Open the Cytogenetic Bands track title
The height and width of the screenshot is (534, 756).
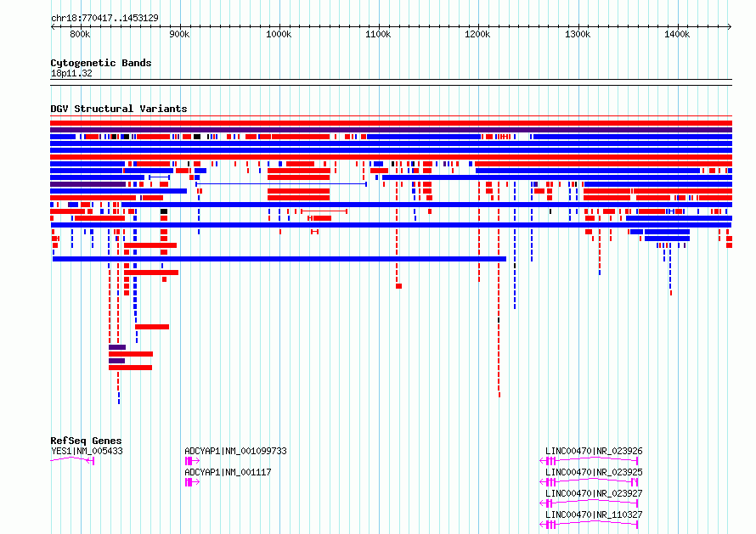101,63
